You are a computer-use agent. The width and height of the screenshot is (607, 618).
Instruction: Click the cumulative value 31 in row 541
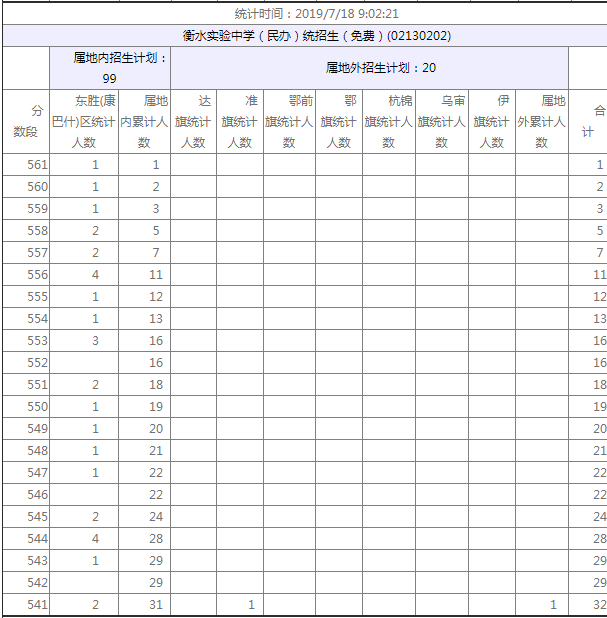point(144,605)
